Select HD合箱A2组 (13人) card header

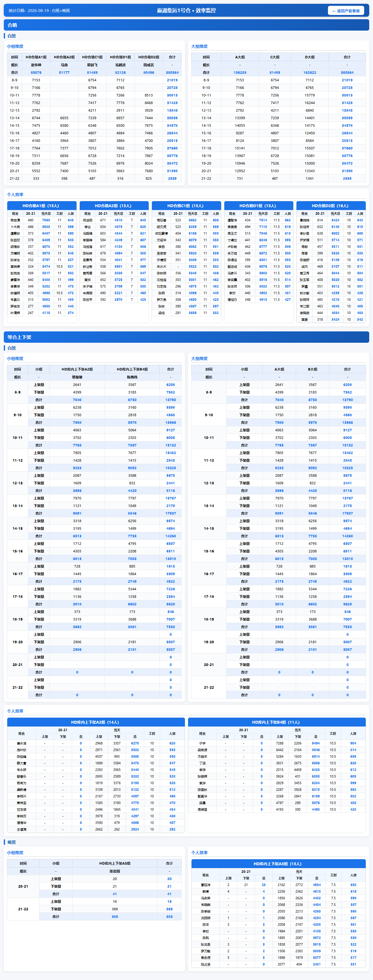pos(114,206)
